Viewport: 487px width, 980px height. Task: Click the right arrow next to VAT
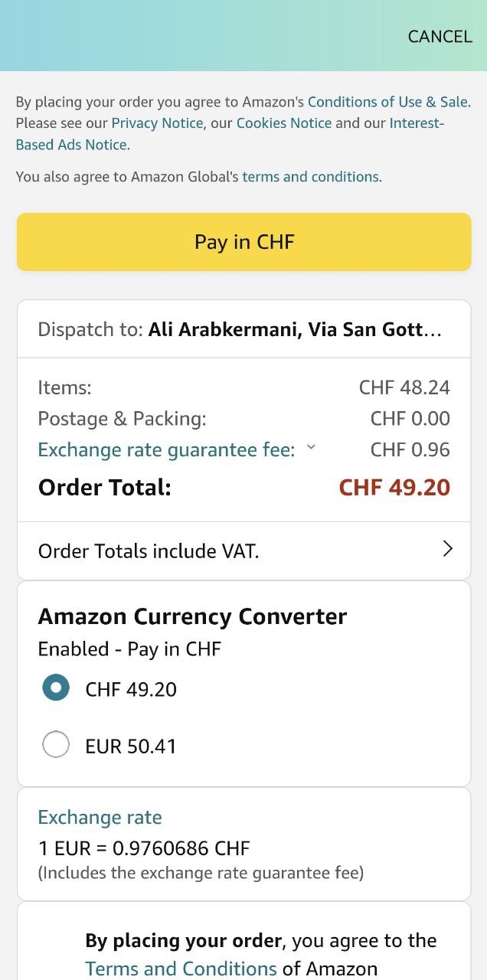coord(448,549)
